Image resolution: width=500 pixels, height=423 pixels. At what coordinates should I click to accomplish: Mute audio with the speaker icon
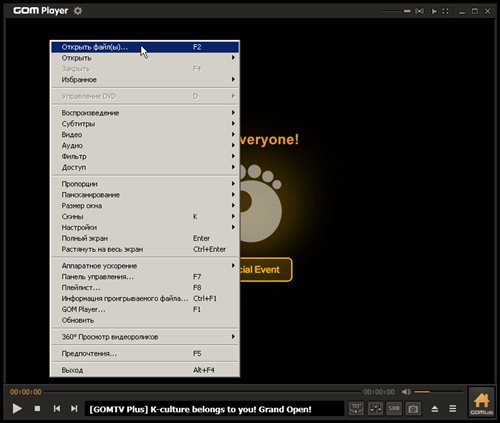406,392
